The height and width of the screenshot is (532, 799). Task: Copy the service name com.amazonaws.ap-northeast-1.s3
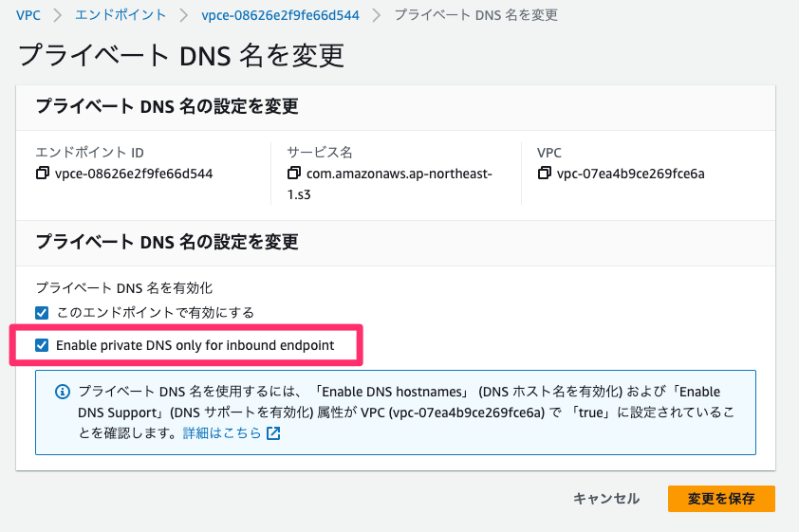[x=293, y=174]
